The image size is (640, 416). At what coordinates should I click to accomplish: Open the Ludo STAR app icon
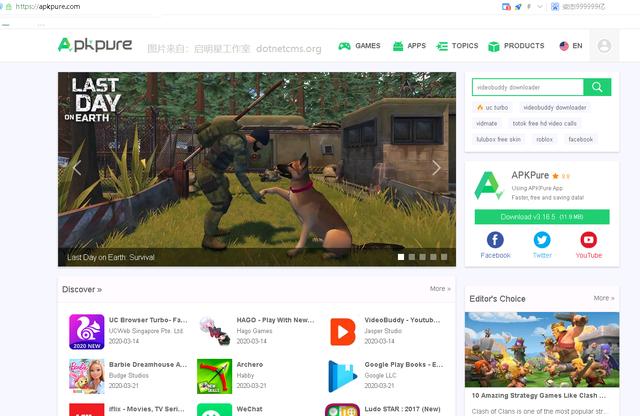342,409
